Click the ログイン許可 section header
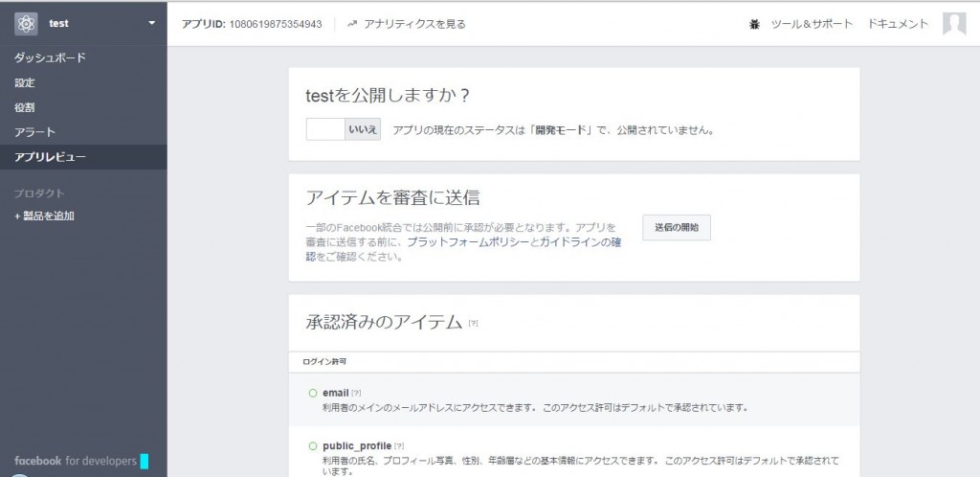Screen dimensions: 980x477 324,361
